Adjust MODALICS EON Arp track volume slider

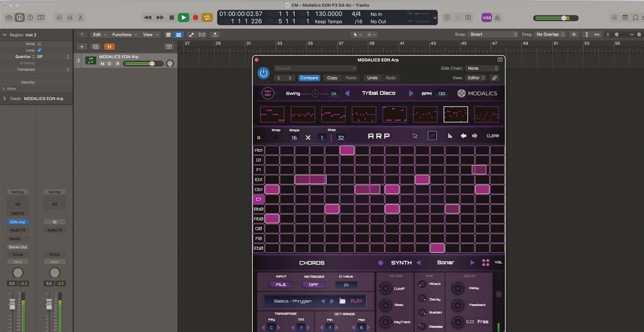pos(143,64)
